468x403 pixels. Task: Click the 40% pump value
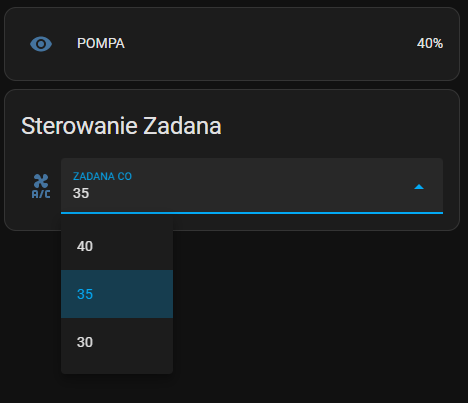[430, 43]
